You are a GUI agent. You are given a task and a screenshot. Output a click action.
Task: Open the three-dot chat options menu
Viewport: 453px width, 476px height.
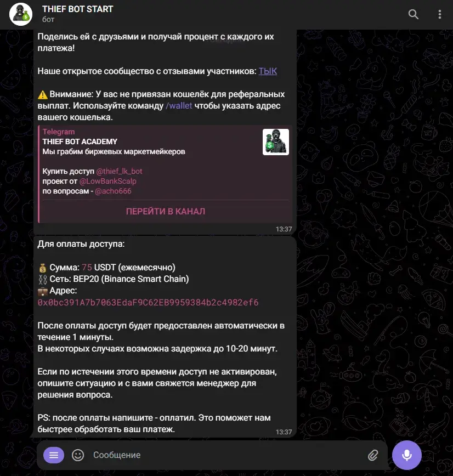click(440, 14)
